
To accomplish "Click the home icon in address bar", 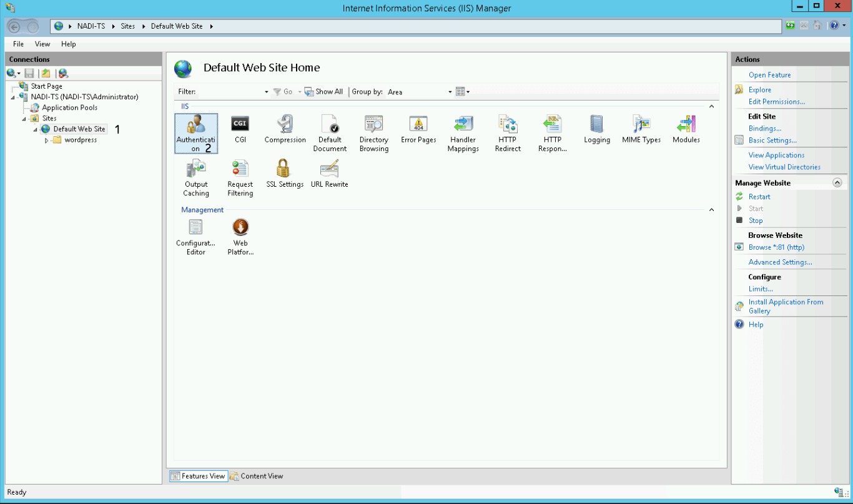I will click(x=817, y=26).
